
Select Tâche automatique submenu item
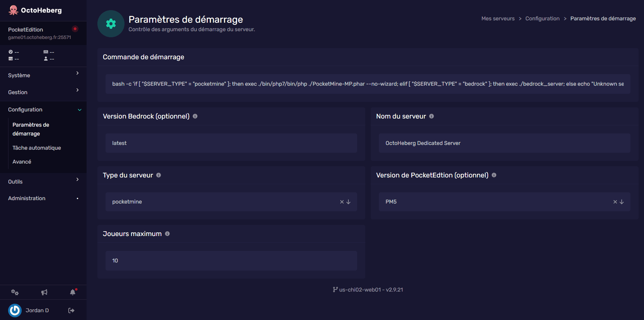tap(37, 148)
